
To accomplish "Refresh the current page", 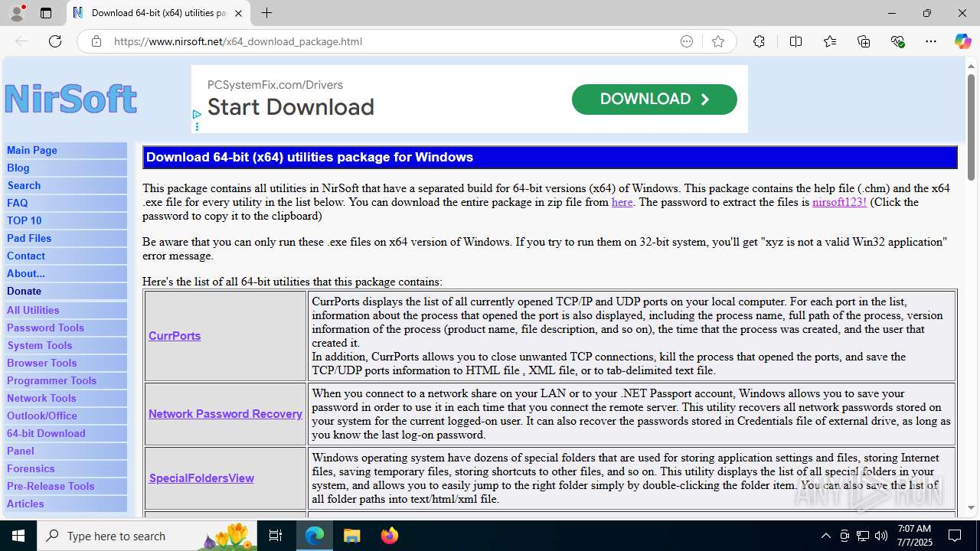I will pos(55,41).
